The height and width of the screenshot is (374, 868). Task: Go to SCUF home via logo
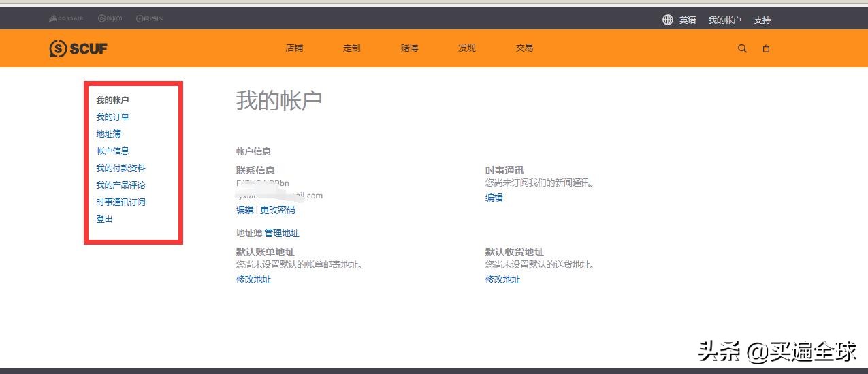pyautogui.click(x=78, y=48)
